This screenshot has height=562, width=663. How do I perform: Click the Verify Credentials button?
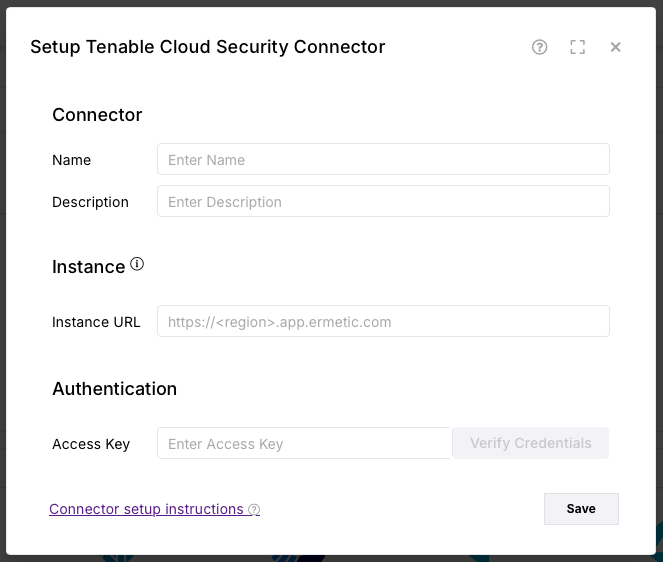point(531,443)
